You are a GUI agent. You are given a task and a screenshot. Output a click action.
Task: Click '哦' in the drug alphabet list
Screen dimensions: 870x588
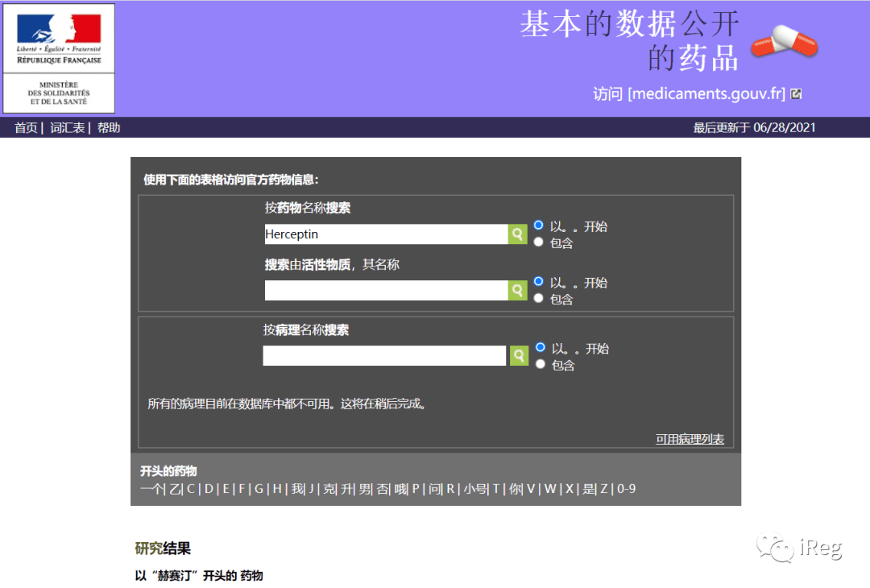[x=401, y=489]
